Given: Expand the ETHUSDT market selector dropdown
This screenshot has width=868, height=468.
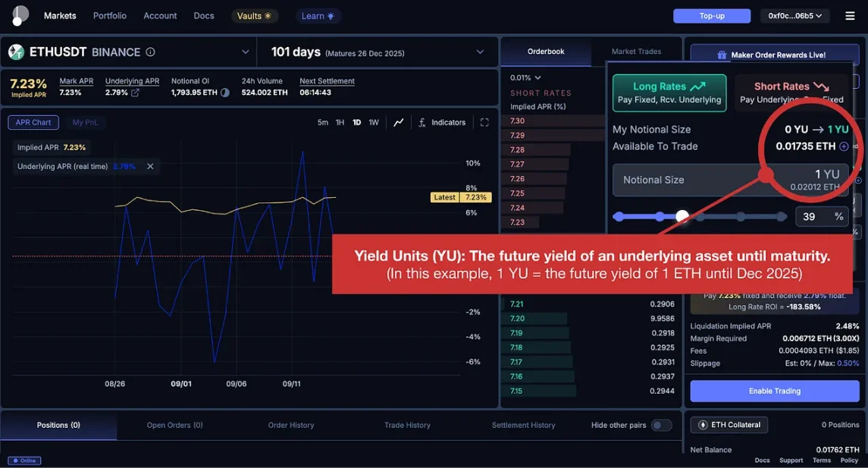Looking at the screenshot, I should pyautogui.click(x=245, y=52).
